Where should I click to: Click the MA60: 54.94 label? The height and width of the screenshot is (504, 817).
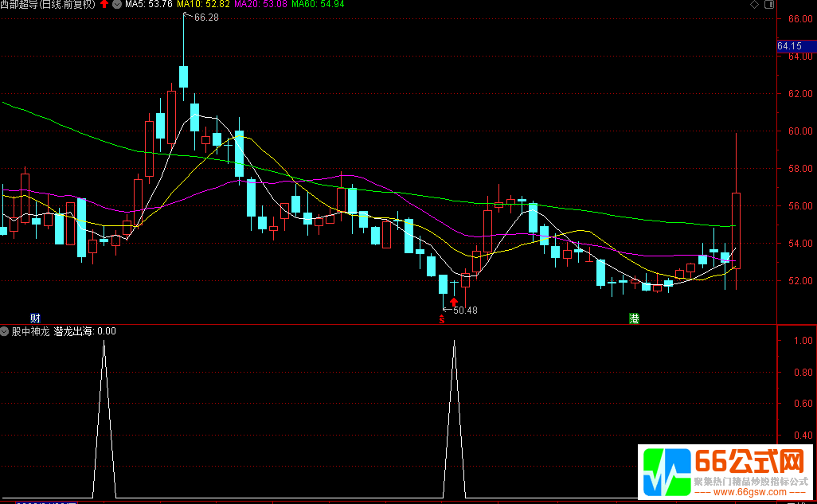[318, 4]
